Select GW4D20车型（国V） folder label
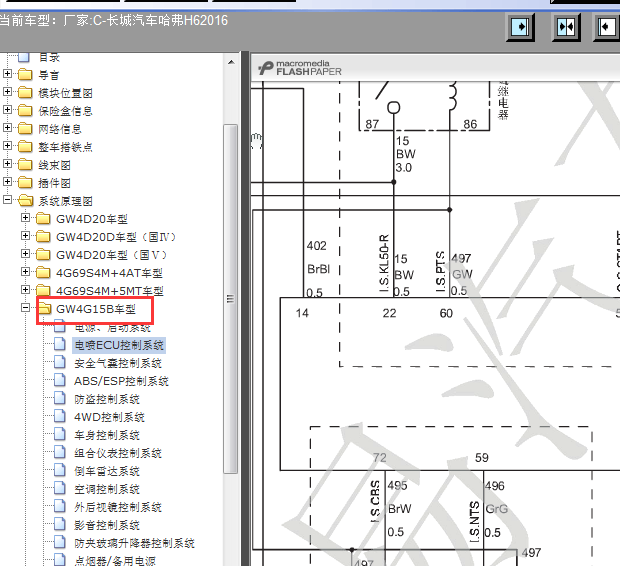This screenshot has width=620, height=566. point(112,255)
